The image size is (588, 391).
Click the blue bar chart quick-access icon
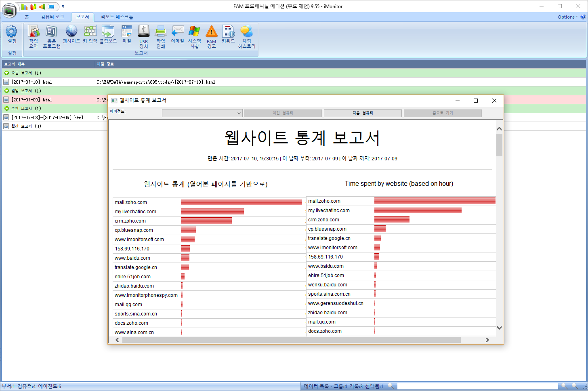(24, 7)
